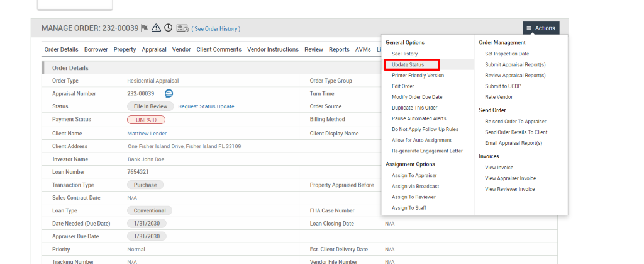644x264 pixels.
Task: Select Do Not Apply Follow Up Rules
Action: pos(425,129)
